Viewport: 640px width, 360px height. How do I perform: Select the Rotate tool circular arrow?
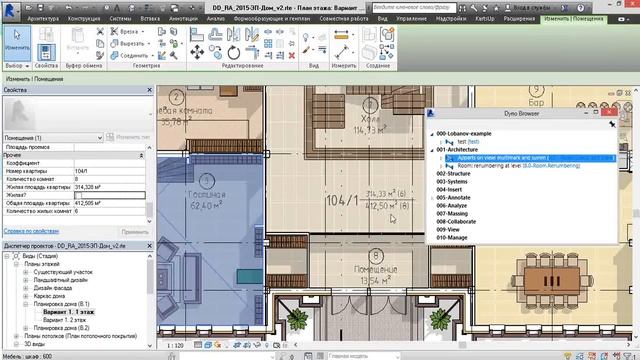(233, 52)
